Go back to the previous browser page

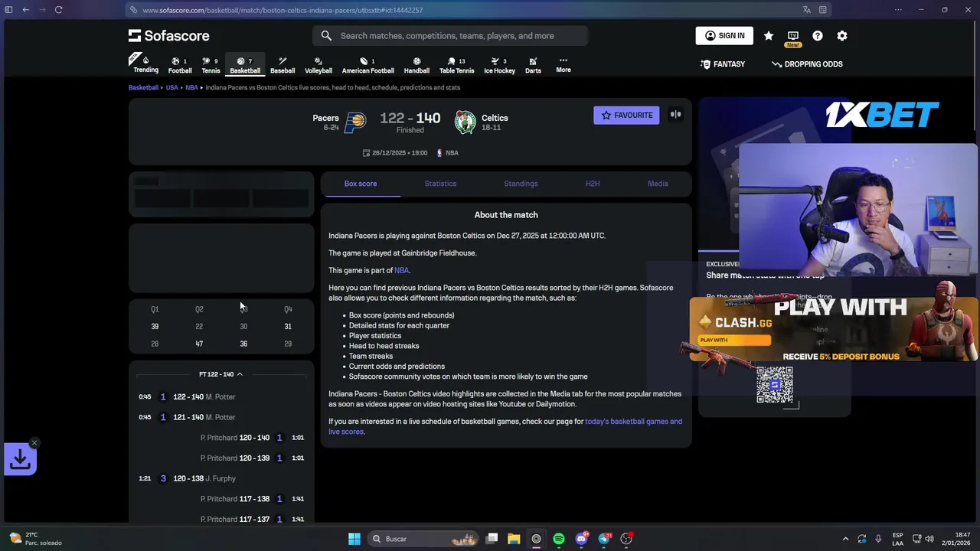click(25, 10)
